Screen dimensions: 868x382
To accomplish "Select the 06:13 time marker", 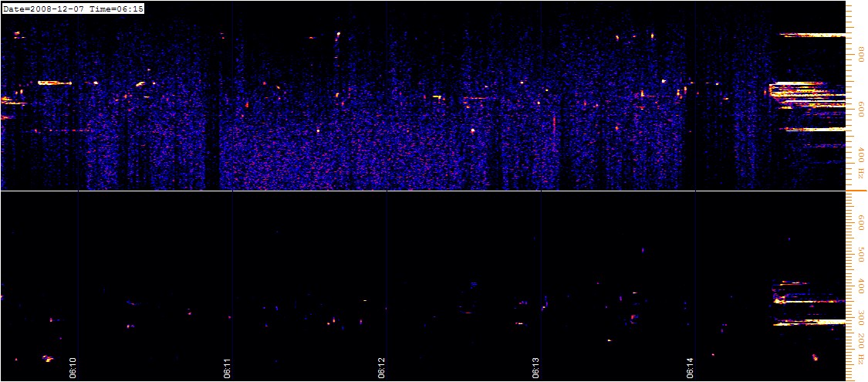I will point(536,367).
